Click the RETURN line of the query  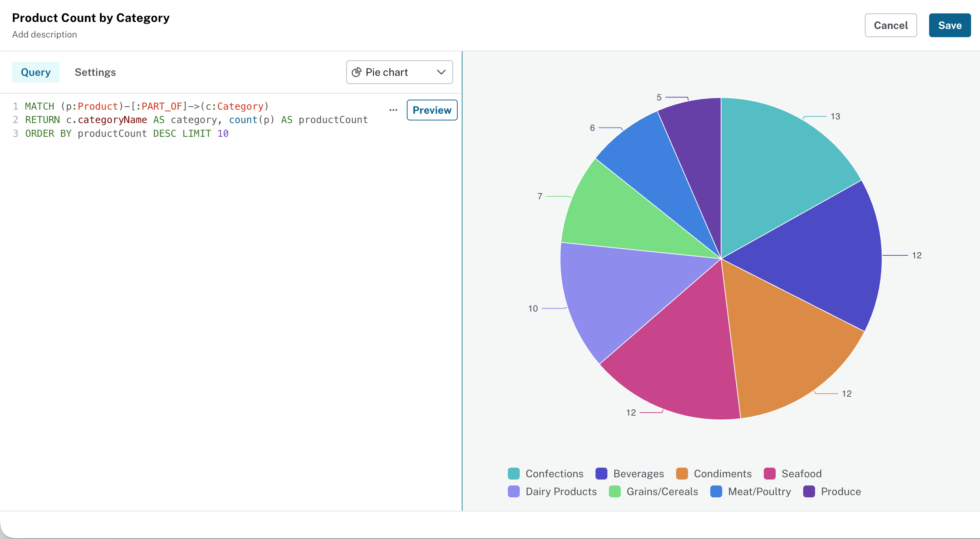[x=196, y=120]
